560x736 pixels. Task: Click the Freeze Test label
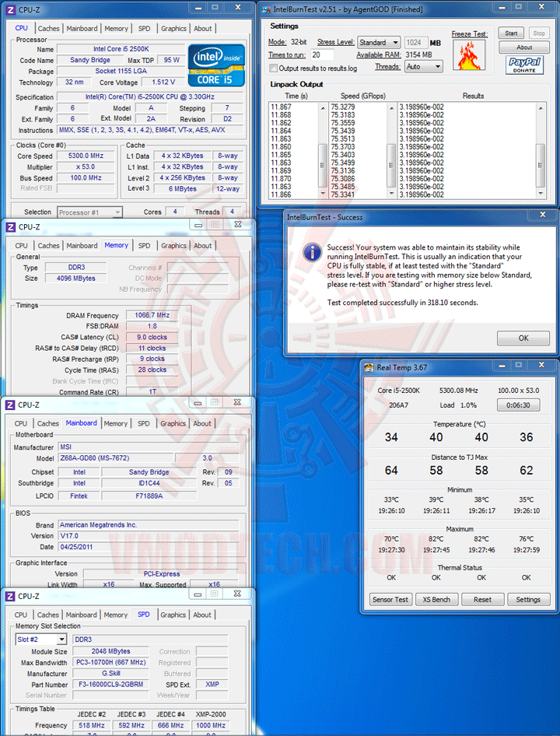point(470,34)
